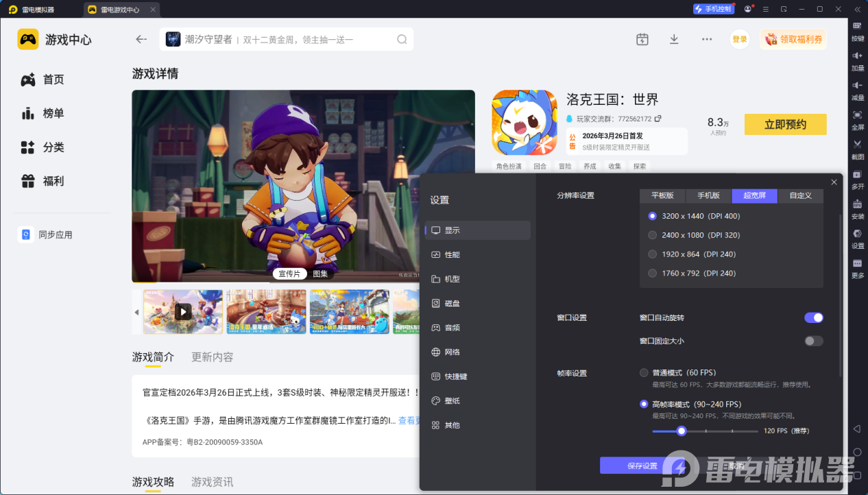
Task: Play the first video thumbnail
Action: point(183,312)
